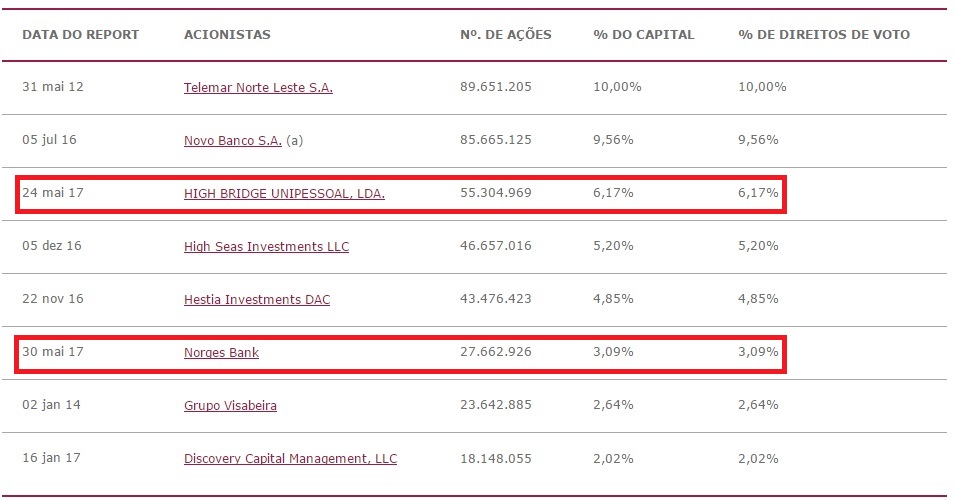Select the report date 05 jul 16

(50, 140)
